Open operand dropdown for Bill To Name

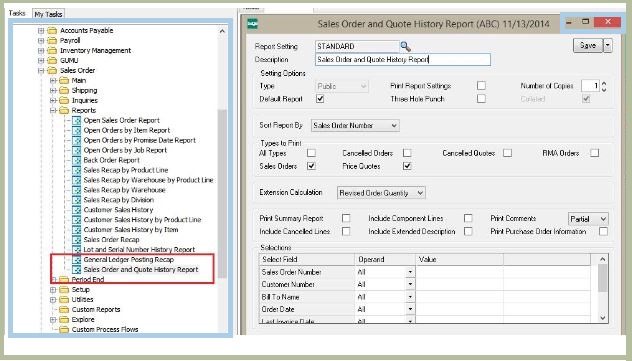tap(410, 297)
